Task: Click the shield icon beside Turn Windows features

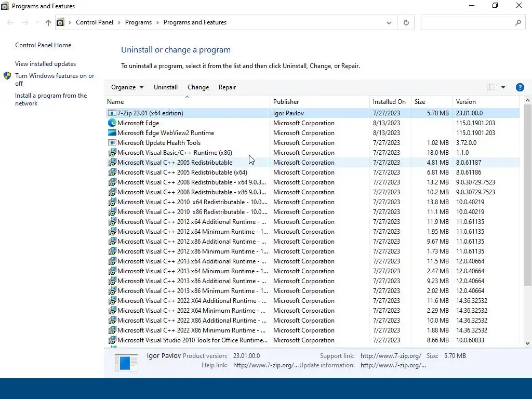Action: pyautogui.click(x=7, y=76)
